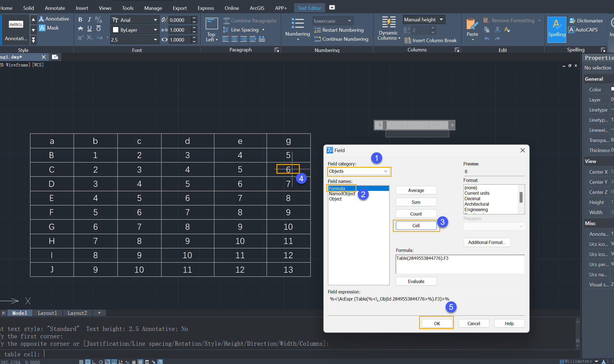The height and width of the screenshot is (364, 614).
Task: Toggle AutoCAPS on or off
Action: (583, 30)
